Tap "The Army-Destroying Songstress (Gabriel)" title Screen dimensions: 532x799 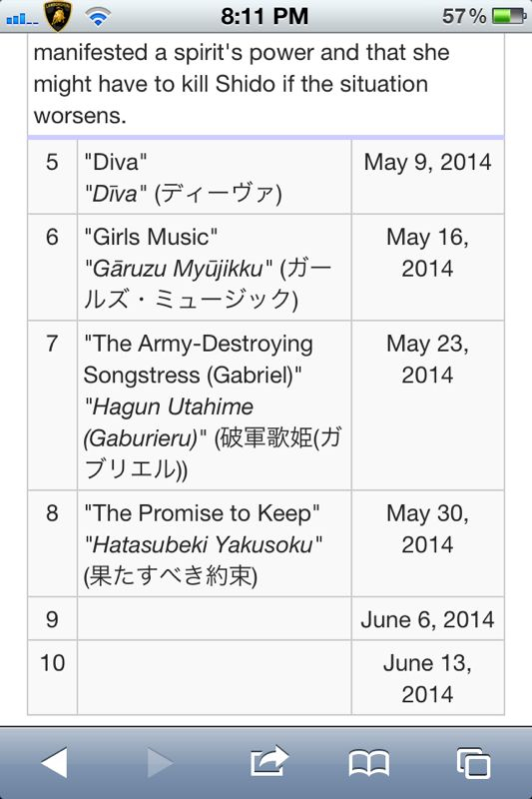pyautogui.click(x=198, y=360)
